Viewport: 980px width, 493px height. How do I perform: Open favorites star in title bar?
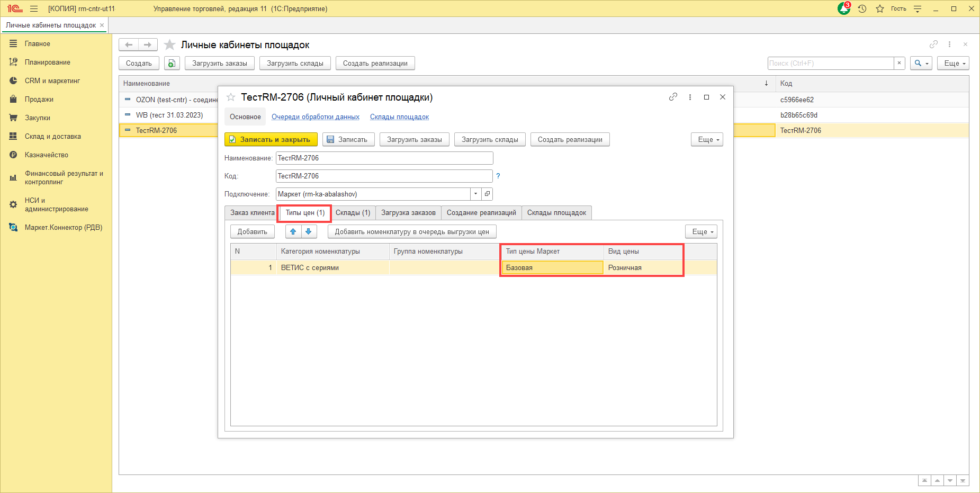pos(879,9)
